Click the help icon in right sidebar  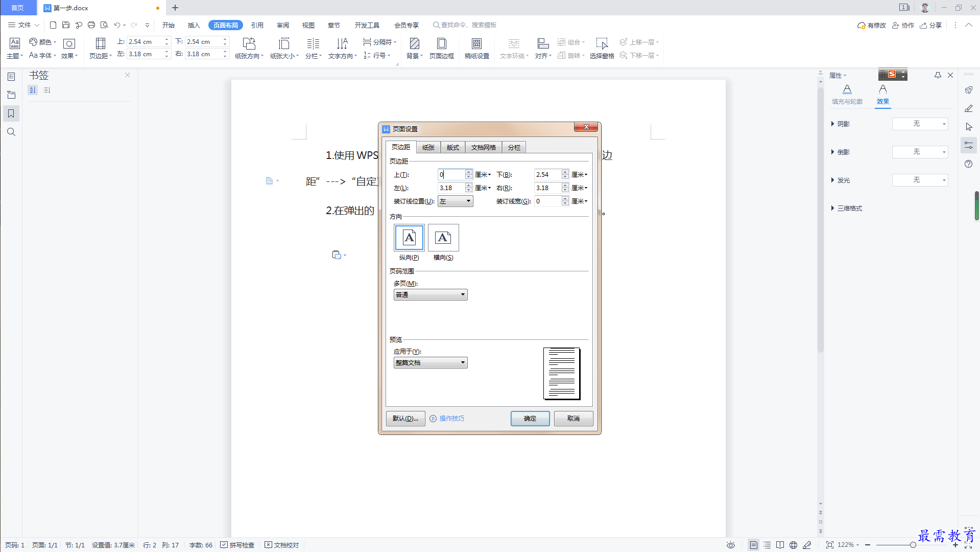point(968,164)
